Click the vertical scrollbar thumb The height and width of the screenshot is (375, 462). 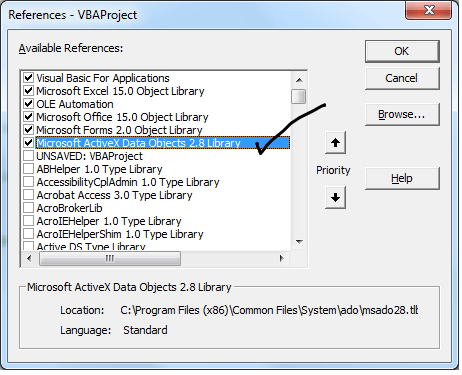[x=298, y=97]
